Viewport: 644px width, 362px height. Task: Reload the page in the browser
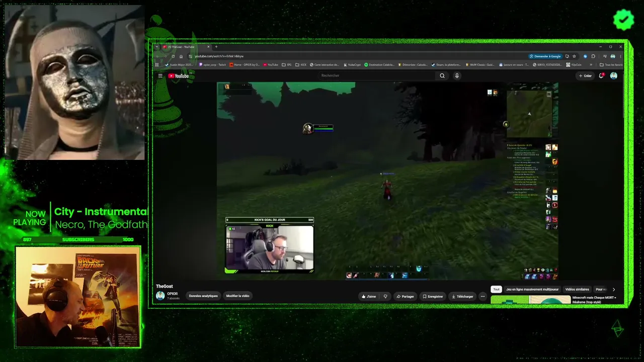coord(174,56)
